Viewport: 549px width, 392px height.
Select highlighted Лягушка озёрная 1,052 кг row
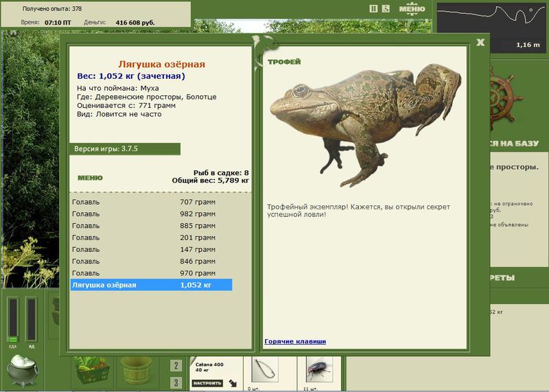pos(151,285)
